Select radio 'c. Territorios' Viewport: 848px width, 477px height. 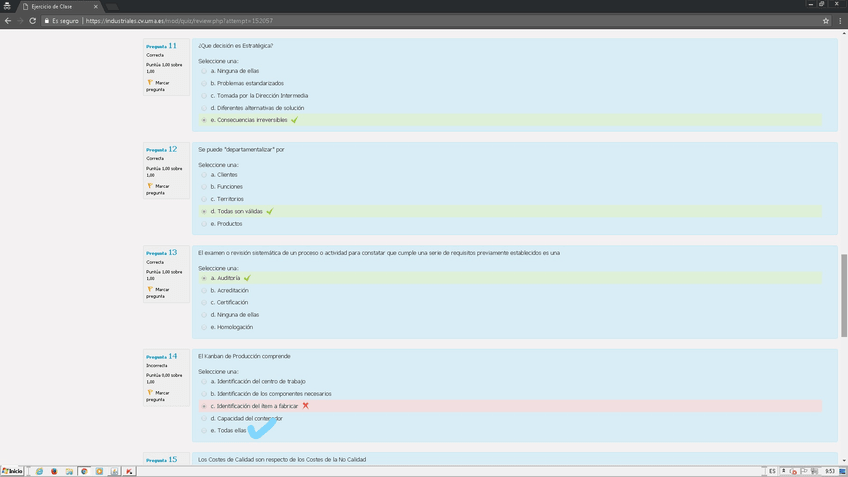pos(204,199)
